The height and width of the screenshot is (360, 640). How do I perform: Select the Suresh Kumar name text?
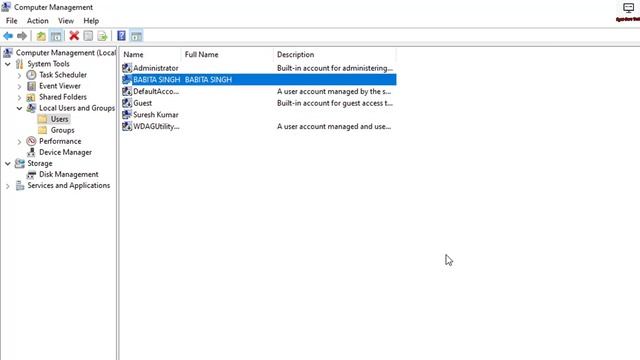(156, 115)
